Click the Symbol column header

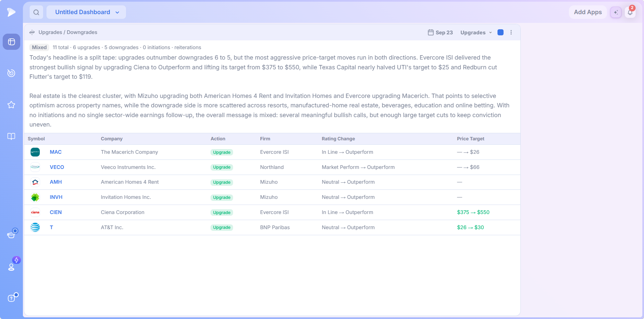(36, 139)
